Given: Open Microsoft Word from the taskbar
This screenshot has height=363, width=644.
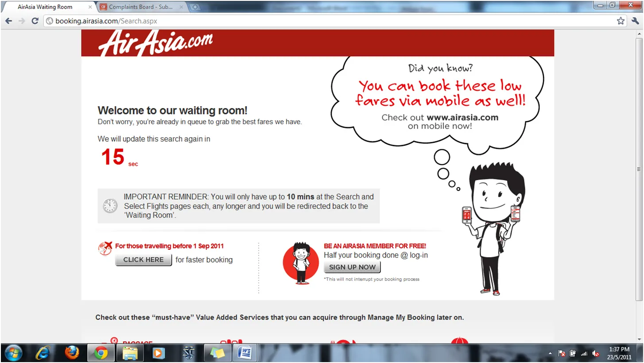Looking at the screenshot, I should [x=245, y=353].
